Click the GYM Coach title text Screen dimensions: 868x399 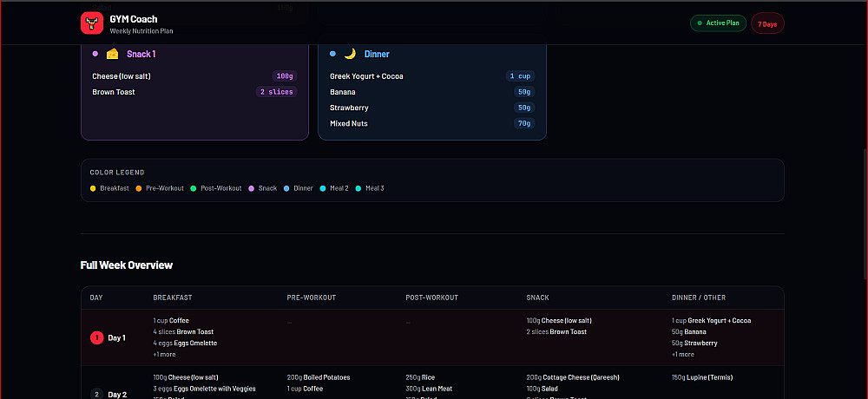pyautogui.click(x=134, y=19)
